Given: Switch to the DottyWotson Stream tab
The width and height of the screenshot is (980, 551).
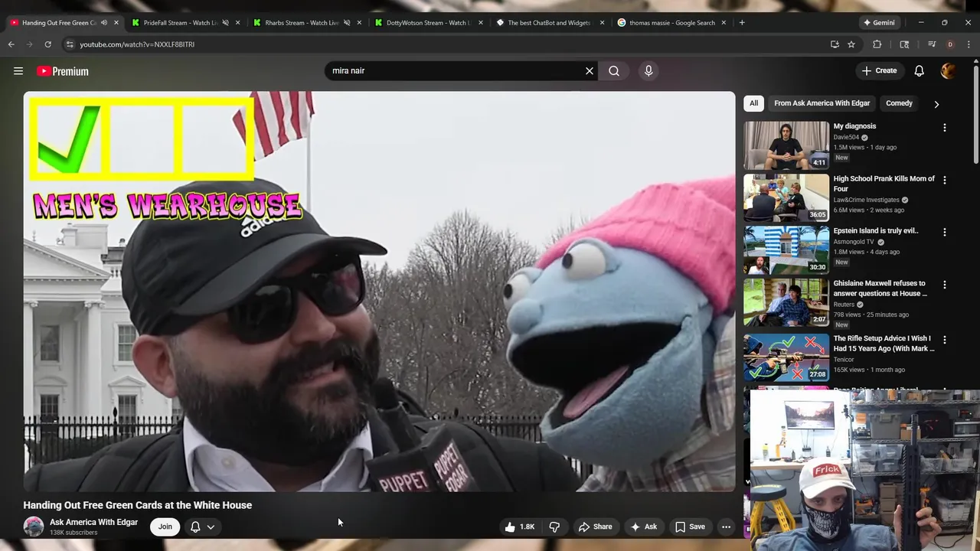Looking at the screenshot, I should click(428, 23).
